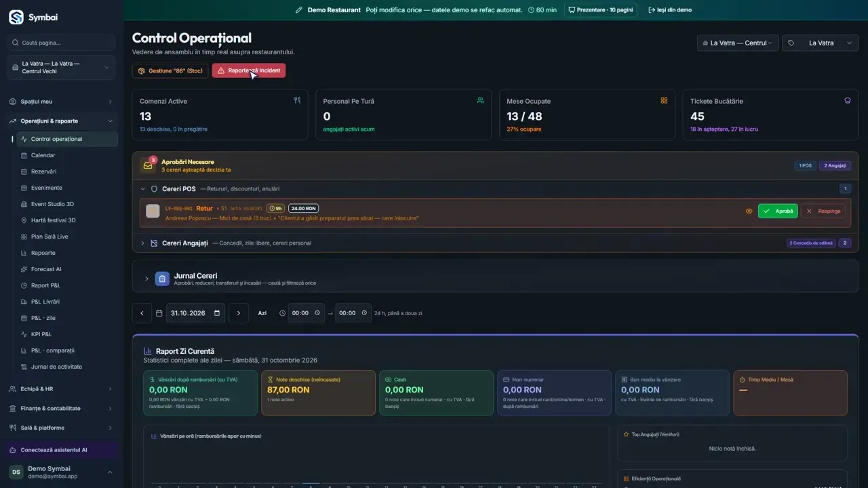
Task: Click the Azi button
Action: 262,313
